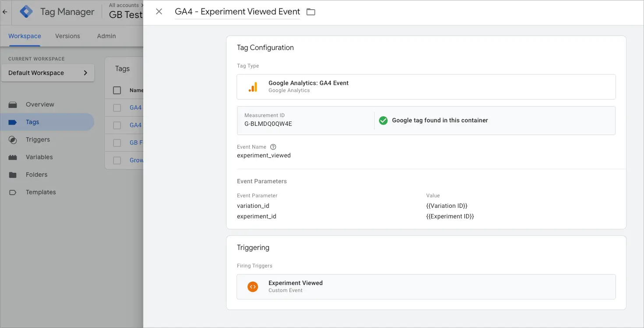Screen dimensions: 644x328
Task: Select Tags in the sidebar
Action: 47,122
